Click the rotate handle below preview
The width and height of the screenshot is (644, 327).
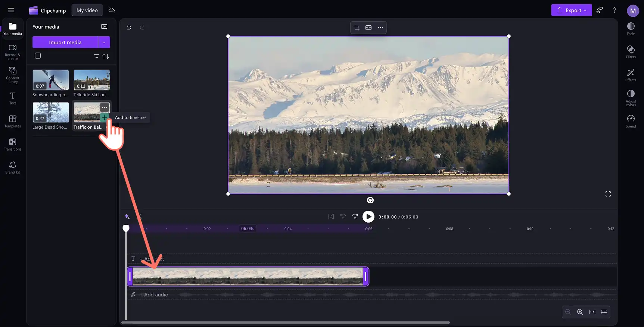370,200
